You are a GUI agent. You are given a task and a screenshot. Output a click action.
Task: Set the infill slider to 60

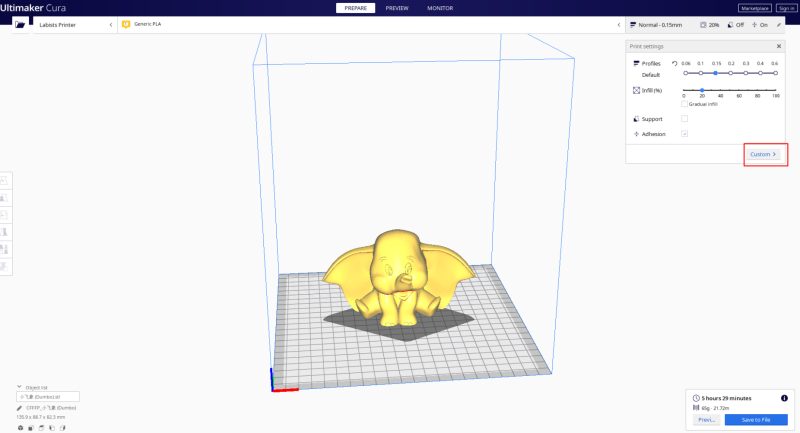pos(739,90)
